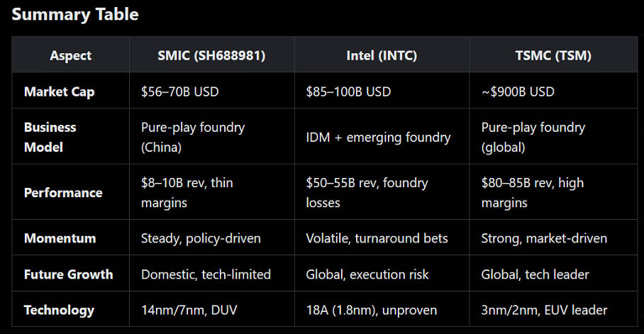
Task: Click the SMIC (SH688981) column header
Action: [211, 55]
